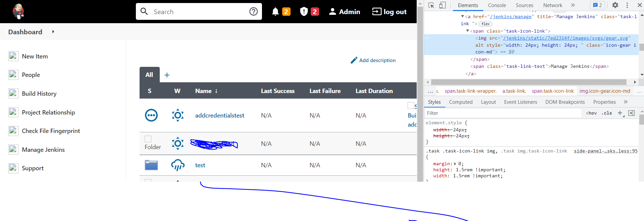This screenshot has height=221, width=644.
Task: Click Last Success column header
Action: coord(277,91)
